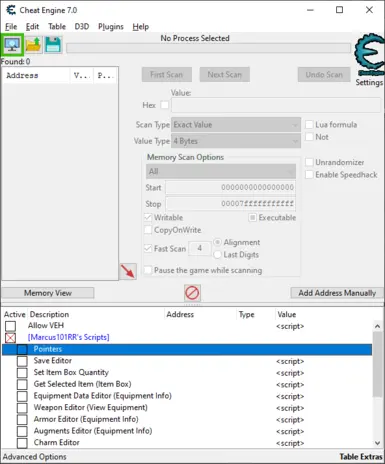The image size is (385, 464).
Task: Enable Pause the game while scanning
Action: coord(148,270)
